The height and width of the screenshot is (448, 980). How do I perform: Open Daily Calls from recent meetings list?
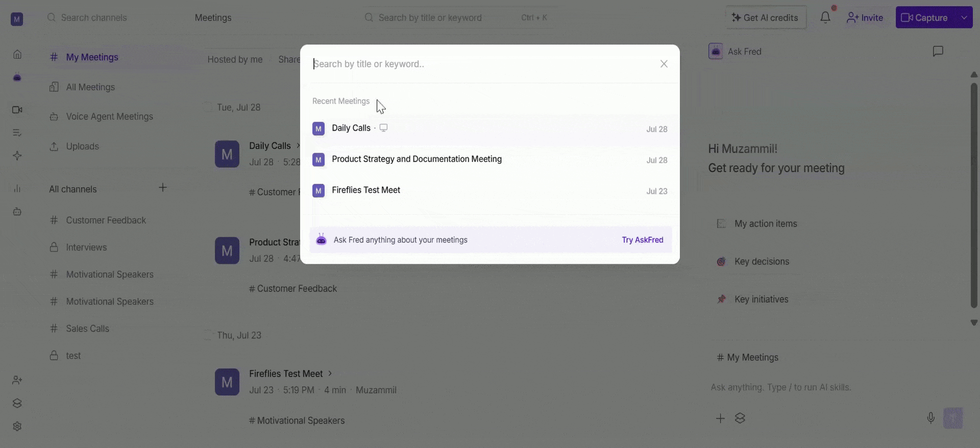point(489,129)
